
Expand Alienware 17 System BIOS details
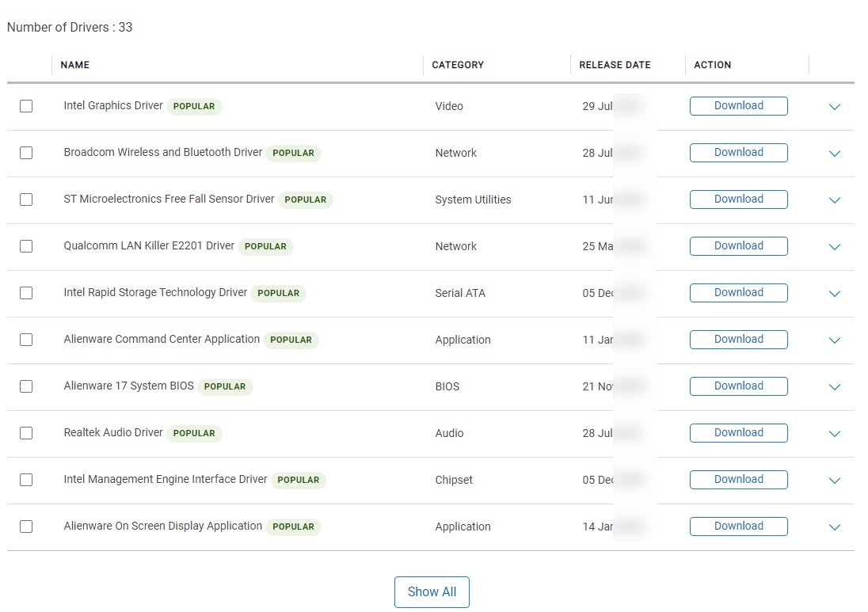[x=834, y=387]
